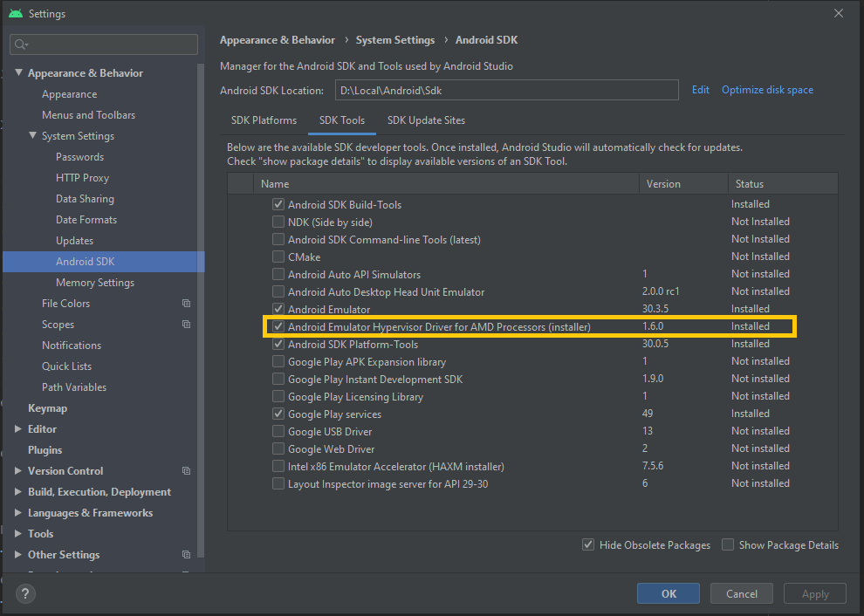Open the Plugins settings page
This screenshot has width=864, height=616.
[45, 450]
